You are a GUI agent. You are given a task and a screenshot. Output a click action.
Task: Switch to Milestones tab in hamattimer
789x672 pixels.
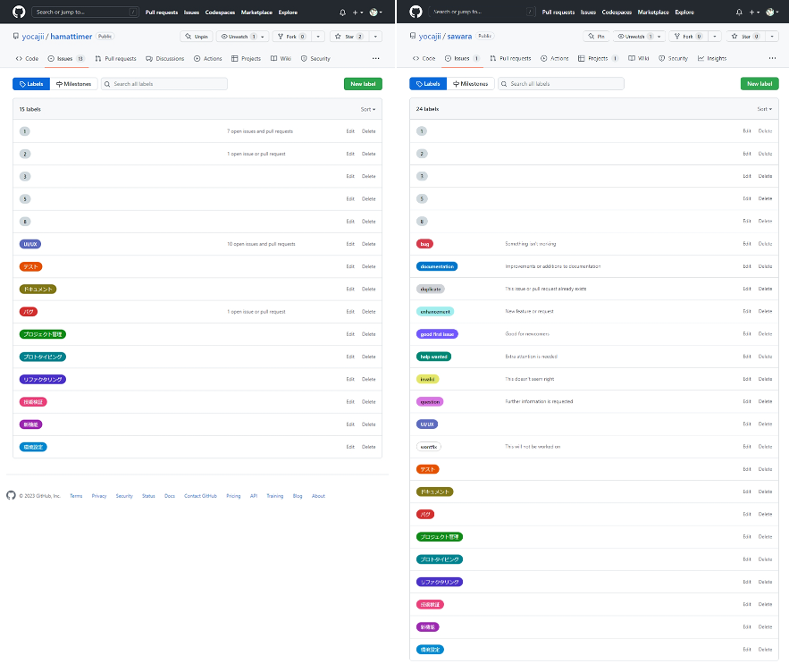coord(74,84)
